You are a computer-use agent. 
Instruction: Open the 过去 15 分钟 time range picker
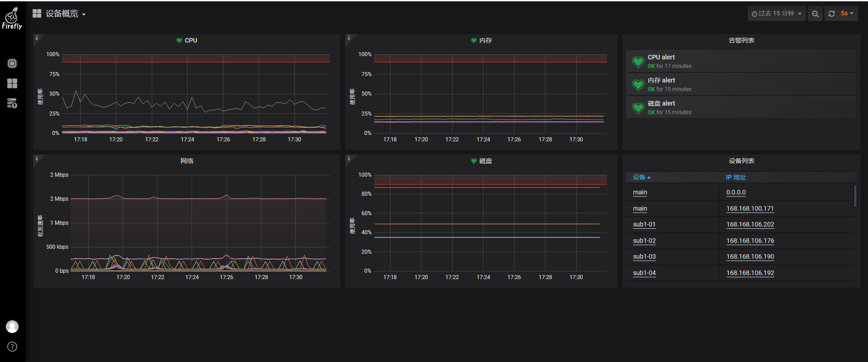point(776,14)
